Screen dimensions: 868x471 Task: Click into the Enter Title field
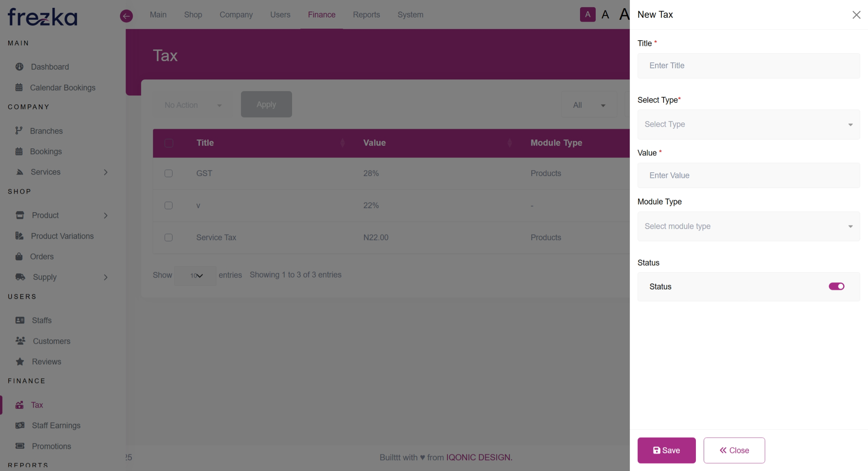tap(748, 66)
